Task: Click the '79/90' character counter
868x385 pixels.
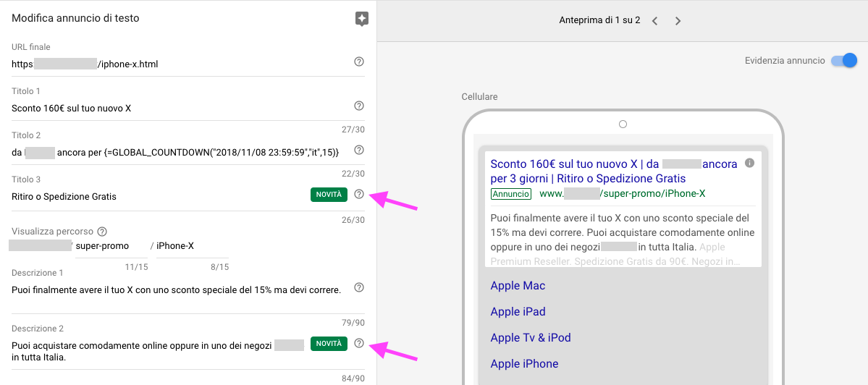Action: [x=353, y=323]
